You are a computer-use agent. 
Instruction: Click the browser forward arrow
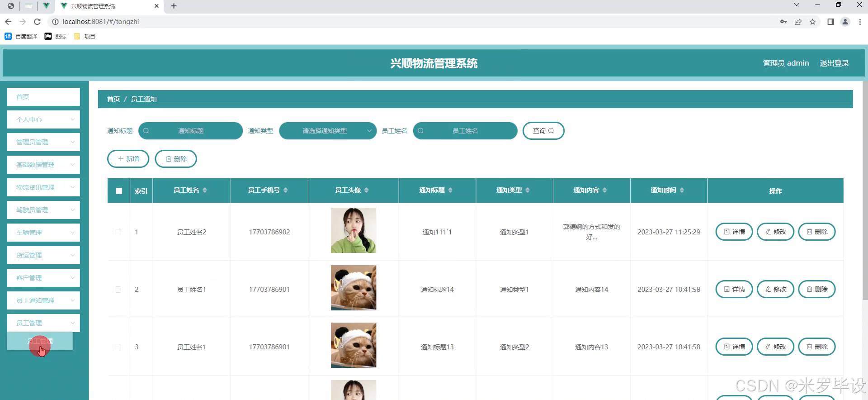tap(23, 22)
